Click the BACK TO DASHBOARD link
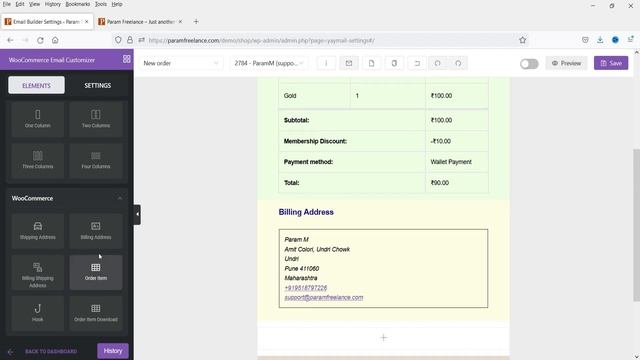 pos(51,351)
